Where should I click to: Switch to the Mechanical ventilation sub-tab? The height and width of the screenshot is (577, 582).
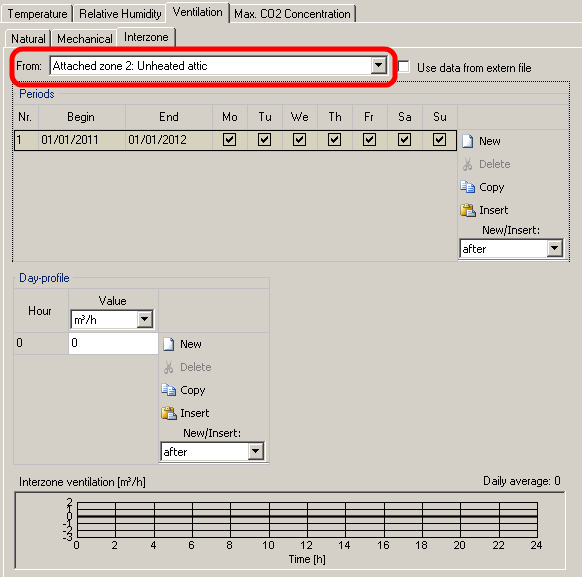85,38
